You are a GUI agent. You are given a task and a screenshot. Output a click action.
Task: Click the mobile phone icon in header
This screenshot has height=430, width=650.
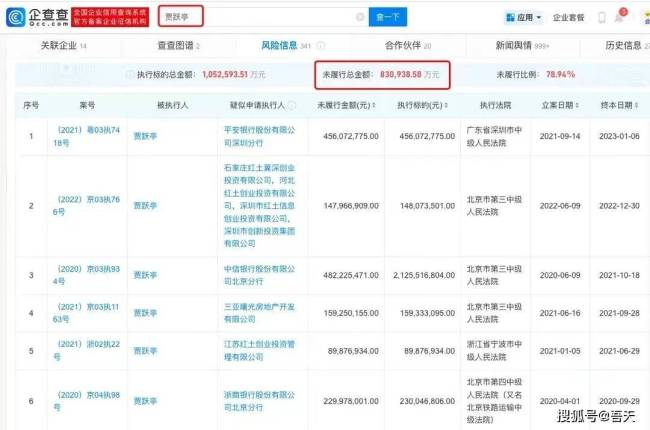click(601, 17)
